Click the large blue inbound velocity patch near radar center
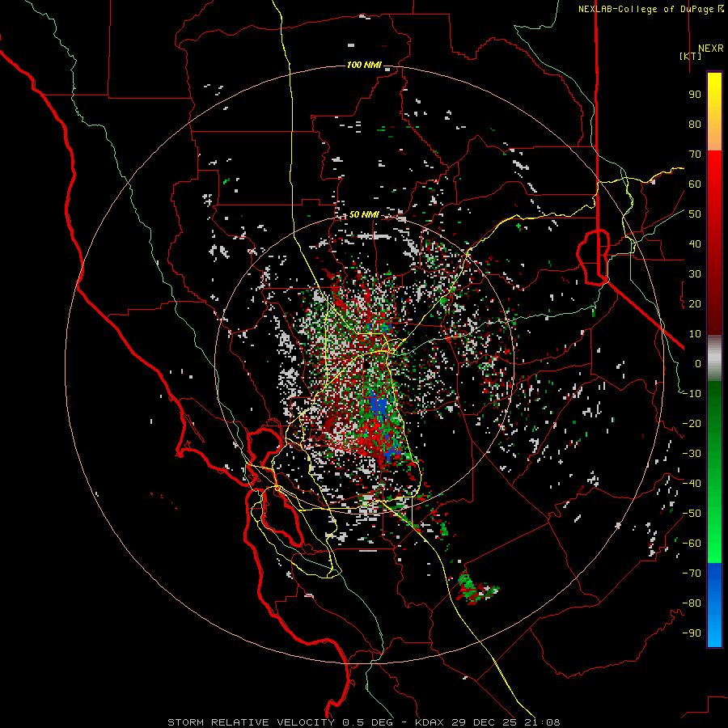Viewport: 728px width, 728px height. coord(380,406)
